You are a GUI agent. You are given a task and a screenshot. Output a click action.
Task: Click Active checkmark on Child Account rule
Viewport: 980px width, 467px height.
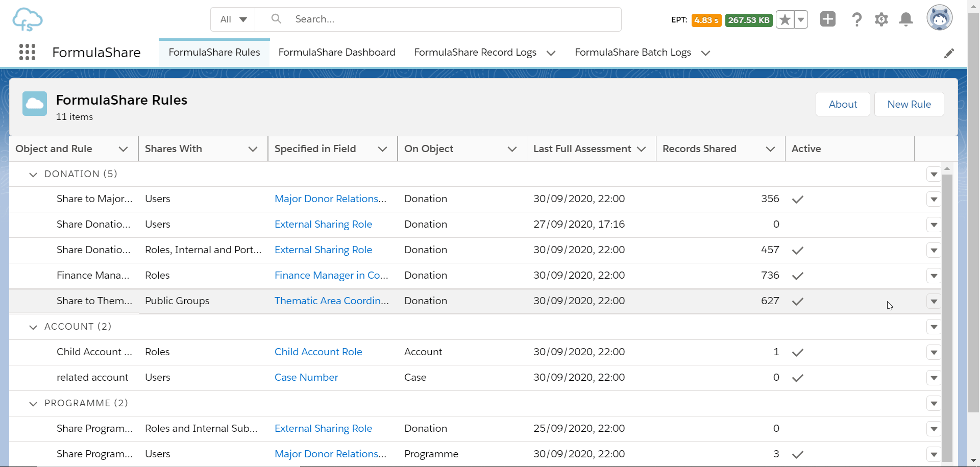click(797, 352)
